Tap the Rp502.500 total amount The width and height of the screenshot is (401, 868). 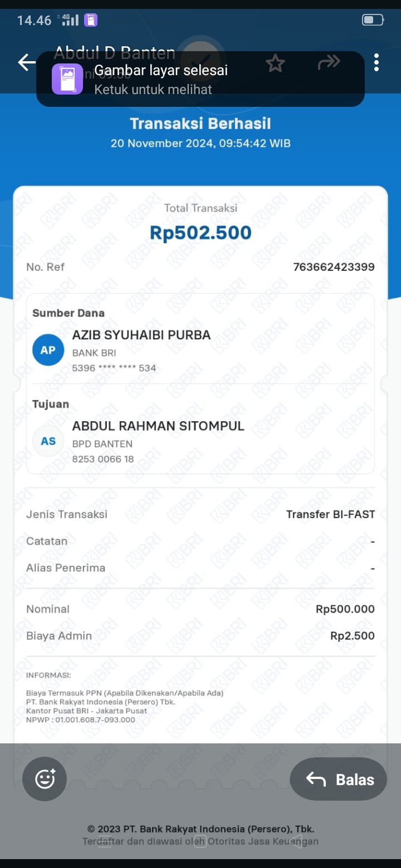pos(200,233)
